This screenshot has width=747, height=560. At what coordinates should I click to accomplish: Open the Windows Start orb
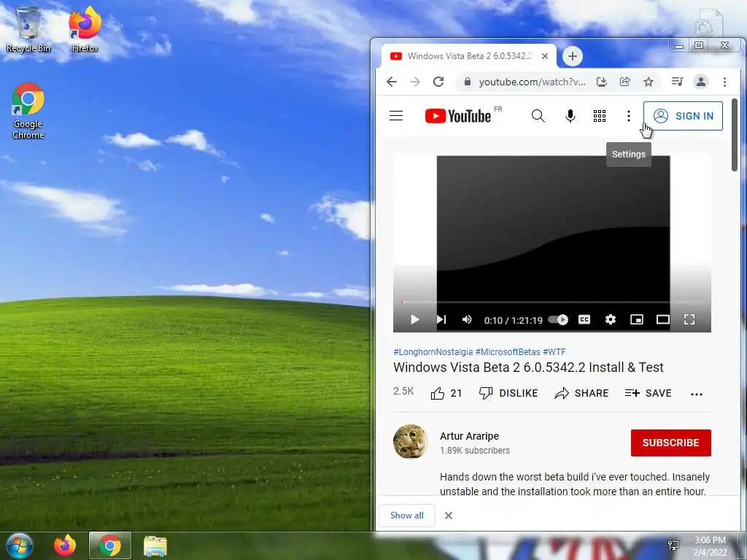click(x=20, y=545)
